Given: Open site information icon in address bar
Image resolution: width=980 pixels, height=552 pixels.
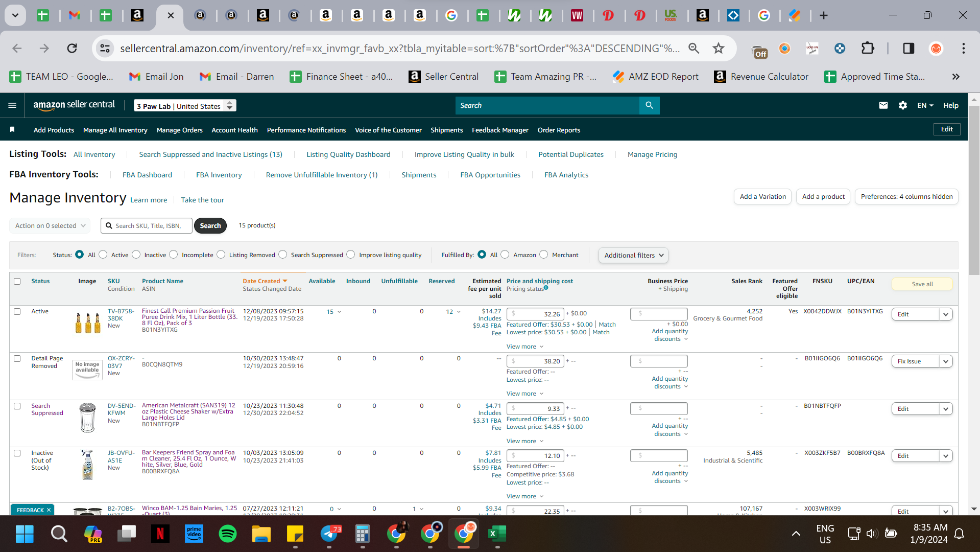Looking at the screenshot, I should pyautogui.click(x=105, y=48).
